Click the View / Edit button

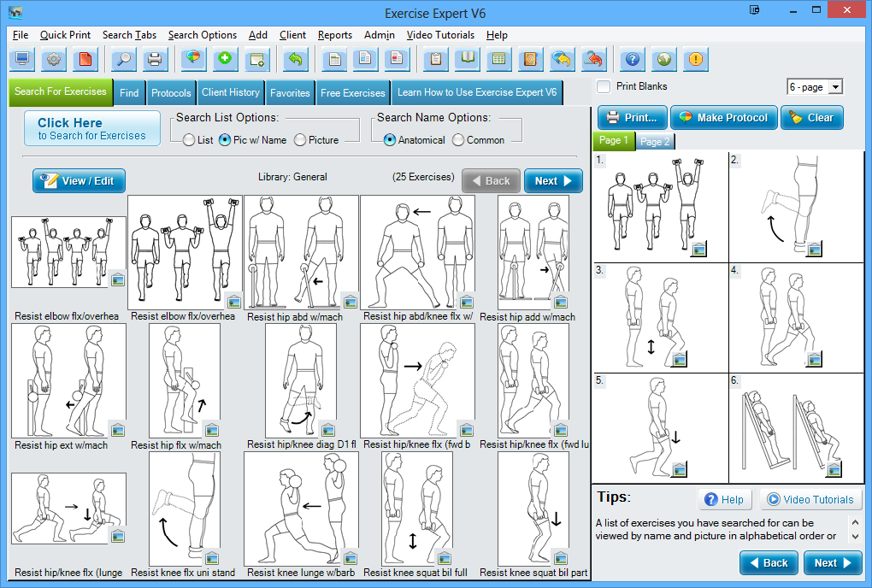point(79,180)
